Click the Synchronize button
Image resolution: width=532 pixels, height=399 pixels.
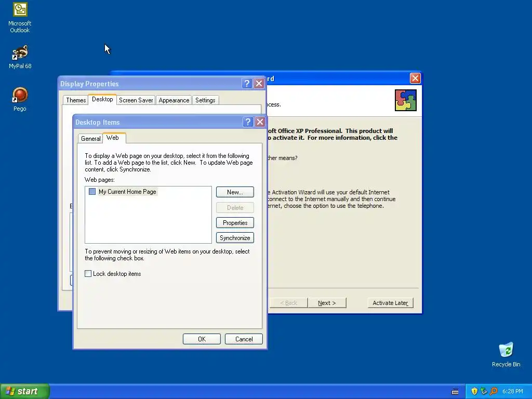click(x=235, y=238)
